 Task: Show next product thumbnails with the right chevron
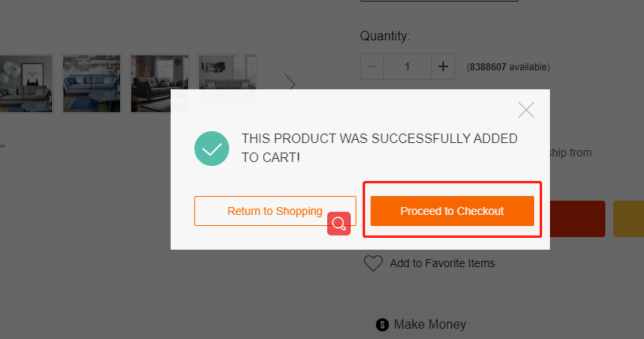(291, 83)
